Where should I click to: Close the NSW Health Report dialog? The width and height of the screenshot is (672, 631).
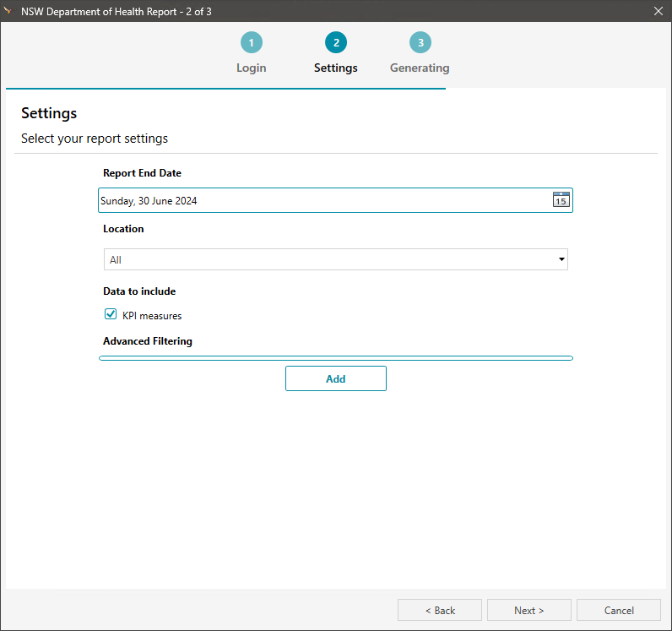click(x=658, y=11)
